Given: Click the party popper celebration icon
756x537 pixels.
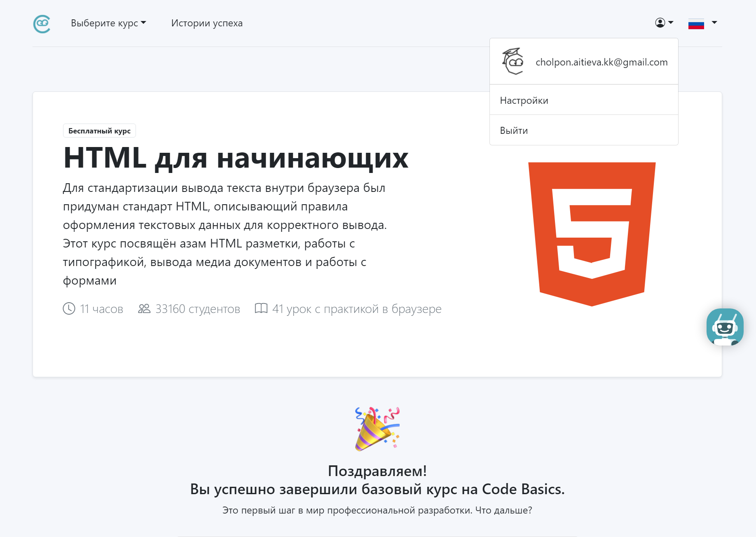Looking at the screenshot, I should point(377,429).
